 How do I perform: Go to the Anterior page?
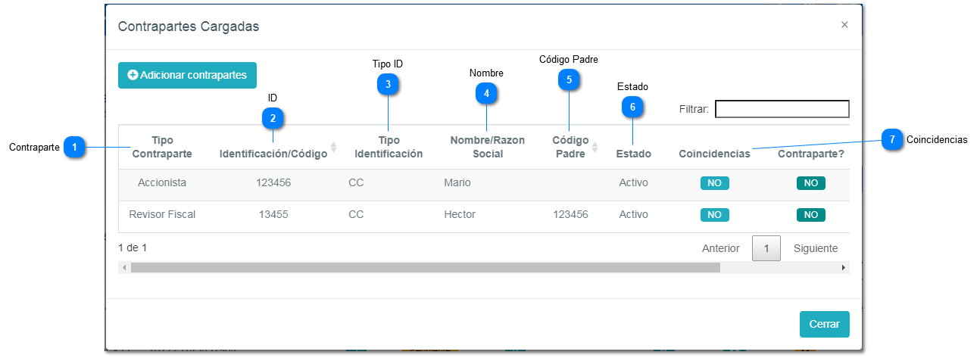(720, 248)
